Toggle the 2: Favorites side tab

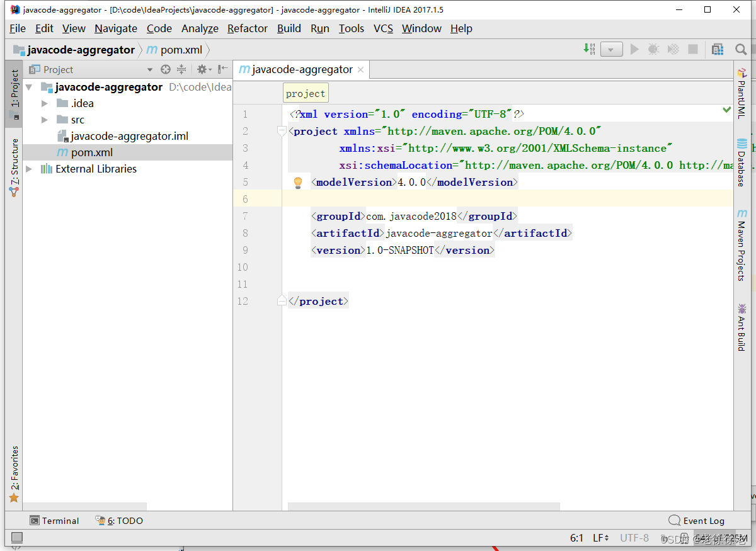tap(14, 474)
